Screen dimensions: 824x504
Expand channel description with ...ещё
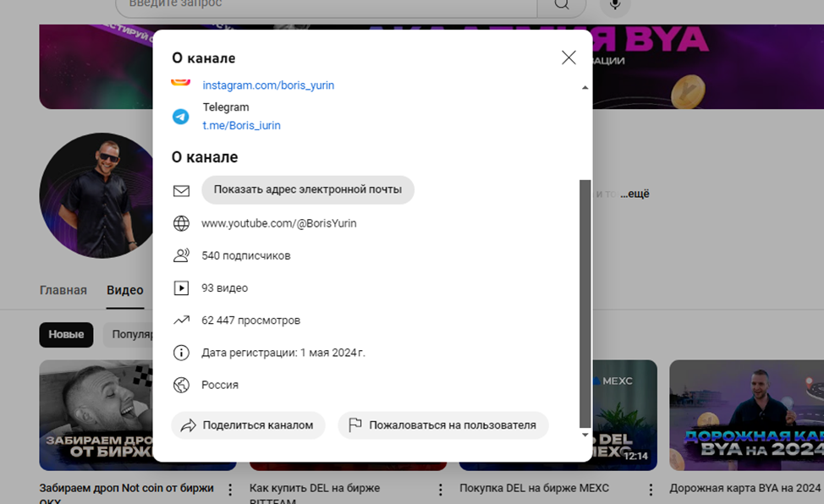coord(634,194)
